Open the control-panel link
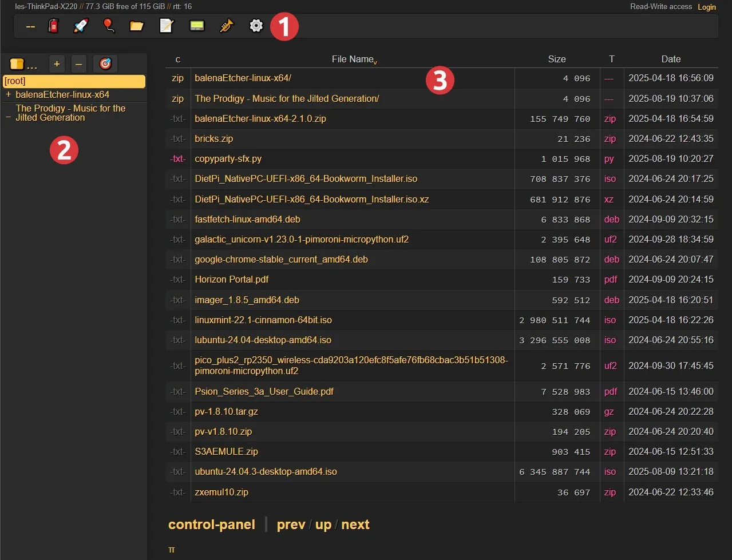Image resolution: width=732 pixels, height=560 pixels. click(x=212, y=525)
